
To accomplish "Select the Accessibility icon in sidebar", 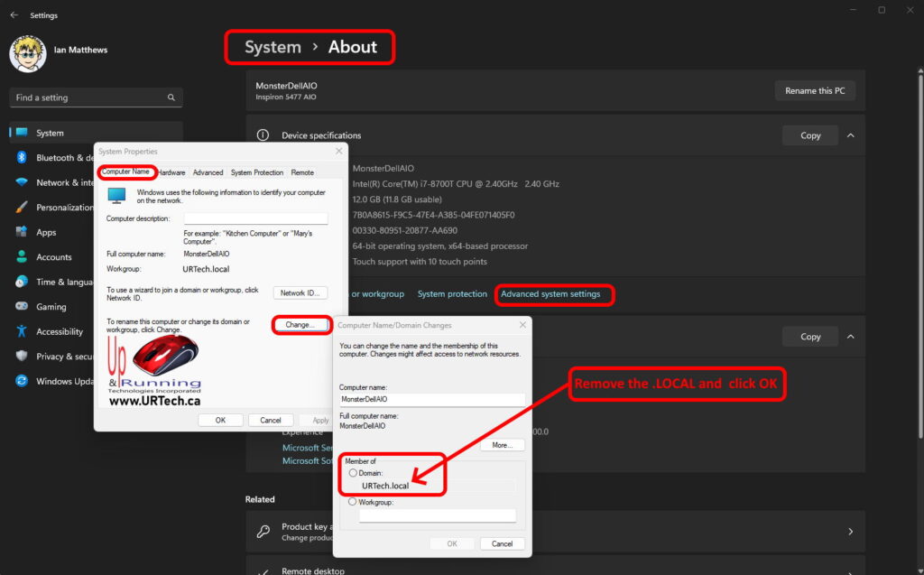I will pos(22,331).
